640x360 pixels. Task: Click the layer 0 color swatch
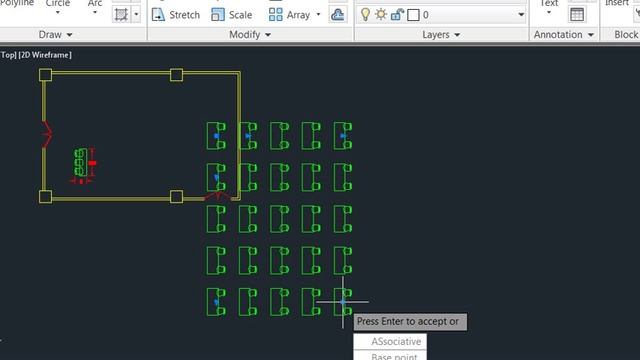coord(413,15)
